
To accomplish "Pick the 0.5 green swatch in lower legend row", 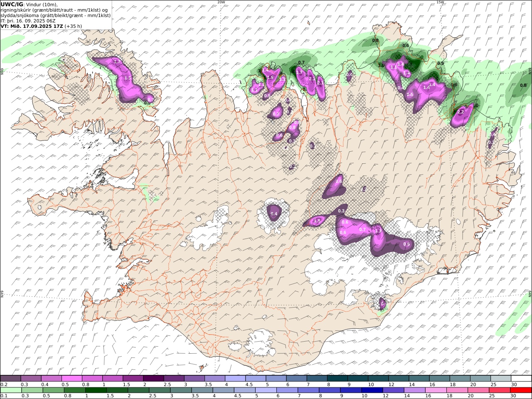I will point(53,390).
